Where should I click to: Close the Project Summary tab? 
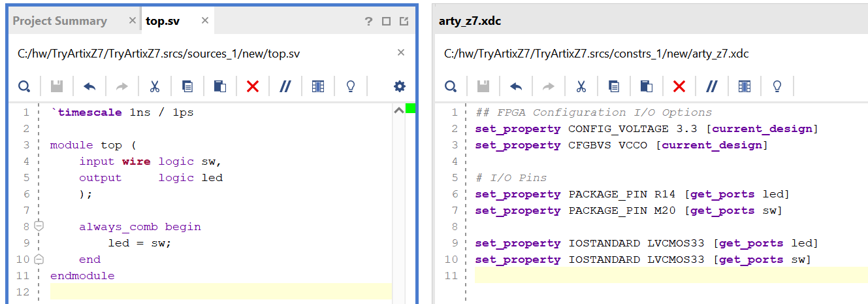[133, 20]
